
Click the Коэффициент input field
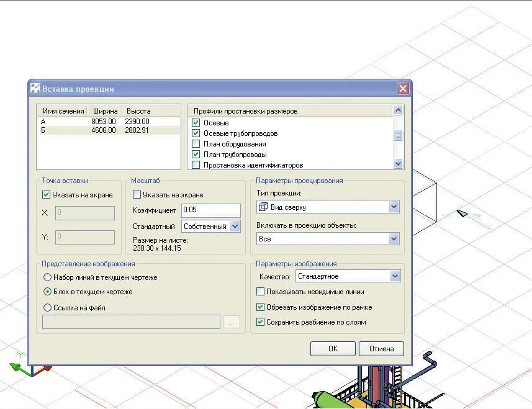211,210
